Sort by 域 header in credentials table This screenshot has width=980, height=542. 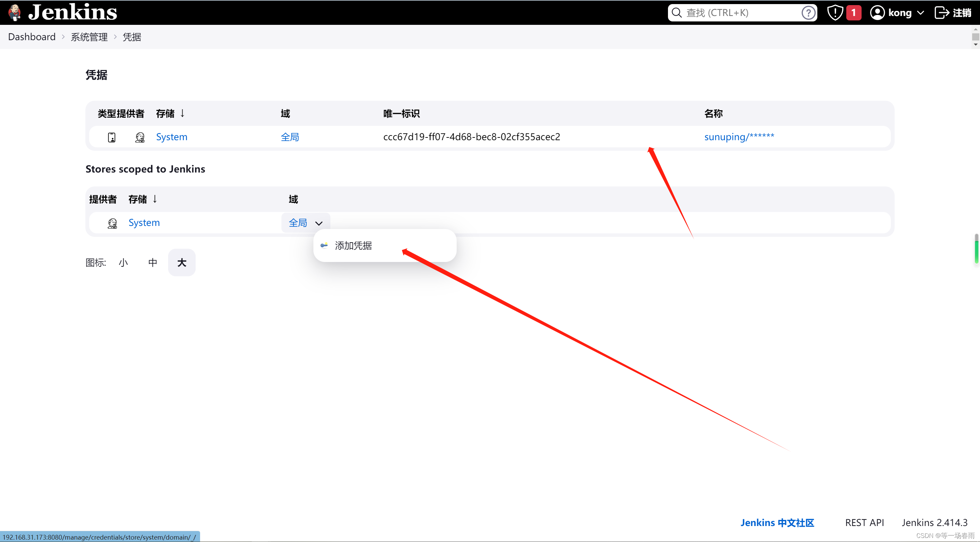click(285, 113)
